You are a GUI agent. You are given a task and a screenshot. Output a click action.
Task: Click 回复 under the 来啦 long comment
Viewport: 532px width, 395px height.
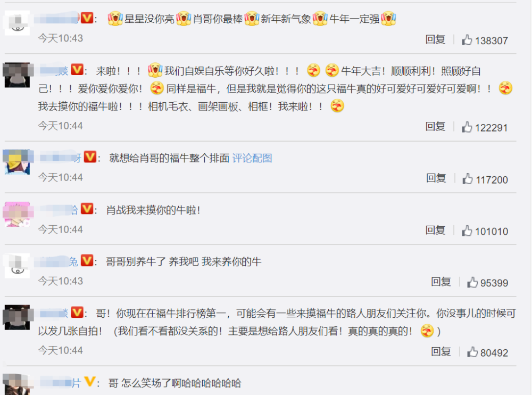point(435,127)
